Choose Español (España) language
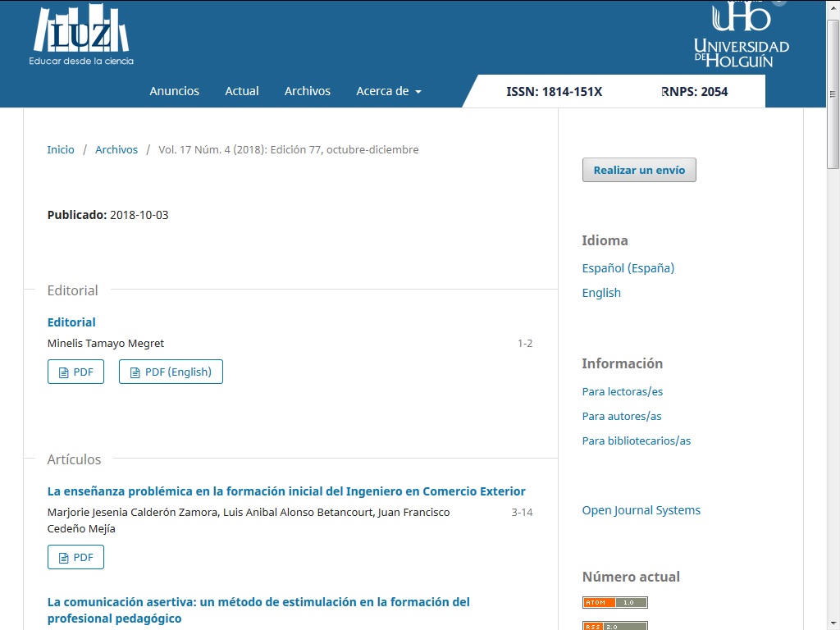The width and height of the screenshot is (840, 630). coord(628,268)
